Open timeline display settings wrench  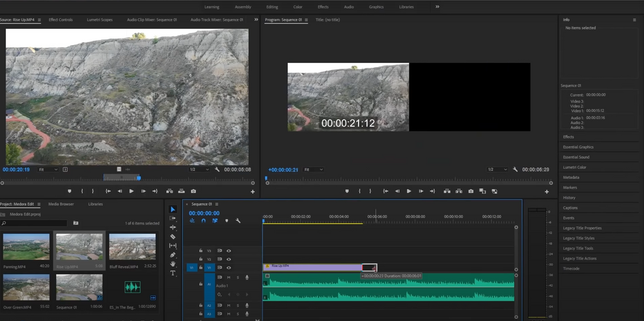click(x=238, y=221)
